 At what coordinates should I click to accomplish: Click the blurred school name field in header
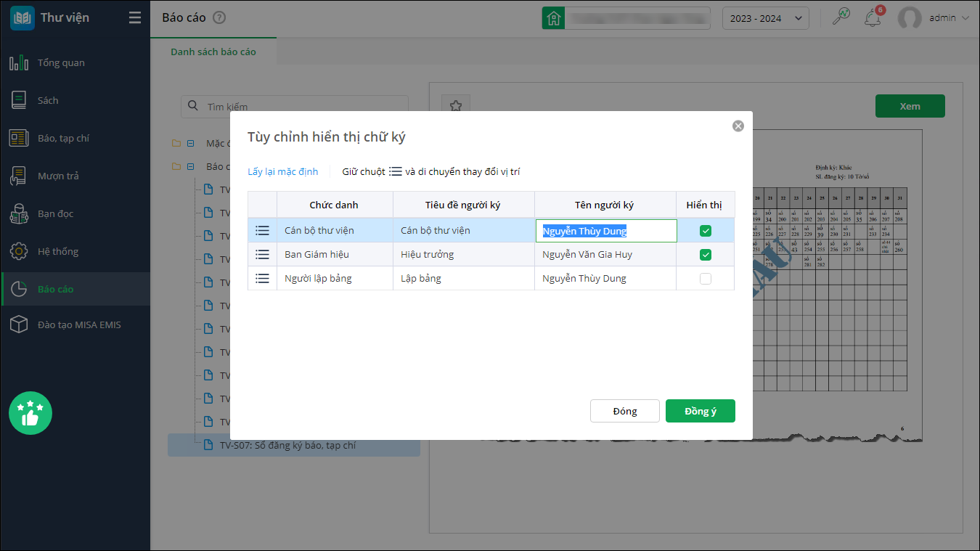point(637,18)
